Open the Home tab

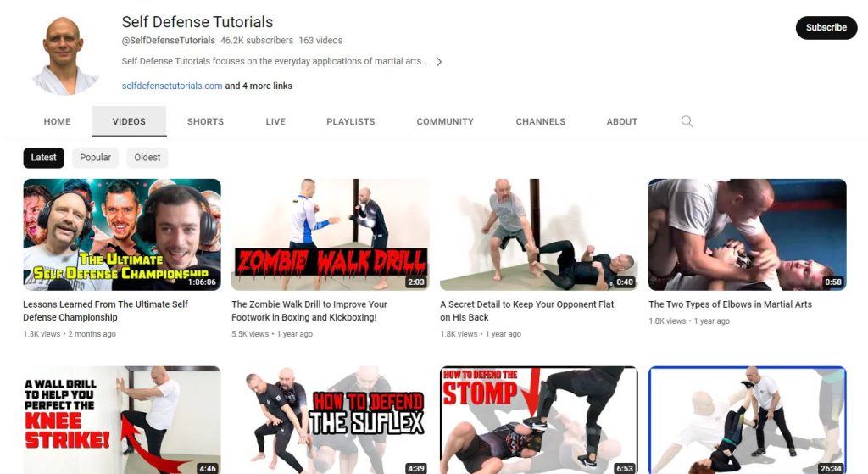[x=57, y=121]
